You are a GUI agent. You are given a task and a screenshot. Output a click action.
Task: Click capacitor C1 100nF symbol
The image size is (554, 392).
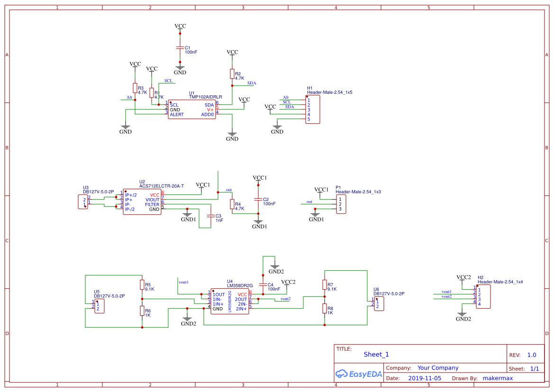point(180,48)
